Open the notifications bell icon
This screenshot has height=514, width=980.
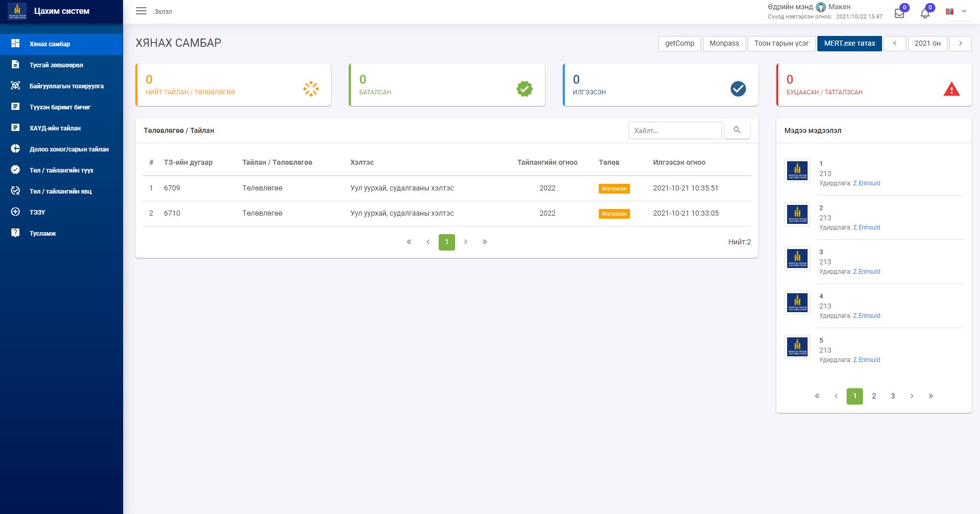(x=925, y=13)
